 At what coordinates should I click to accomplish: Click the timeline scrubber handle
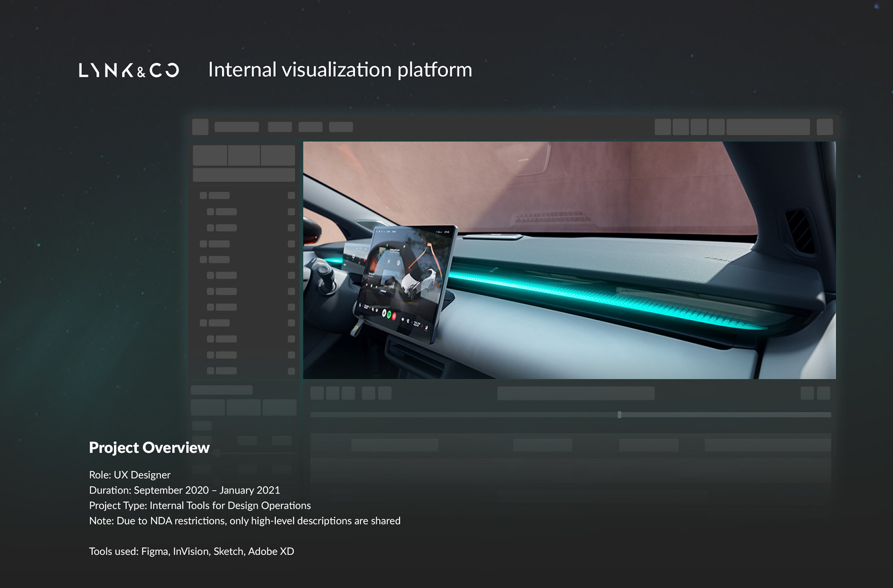619,415
